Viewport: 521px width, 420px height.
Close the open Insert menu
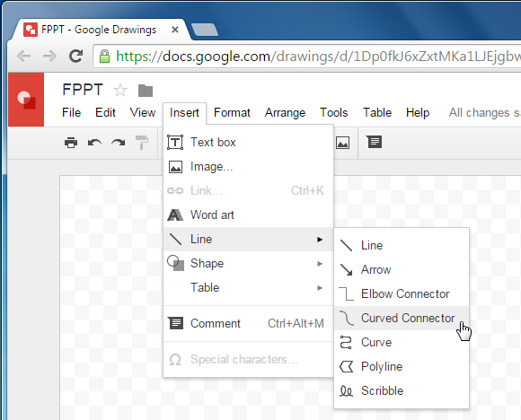point(184,112)
